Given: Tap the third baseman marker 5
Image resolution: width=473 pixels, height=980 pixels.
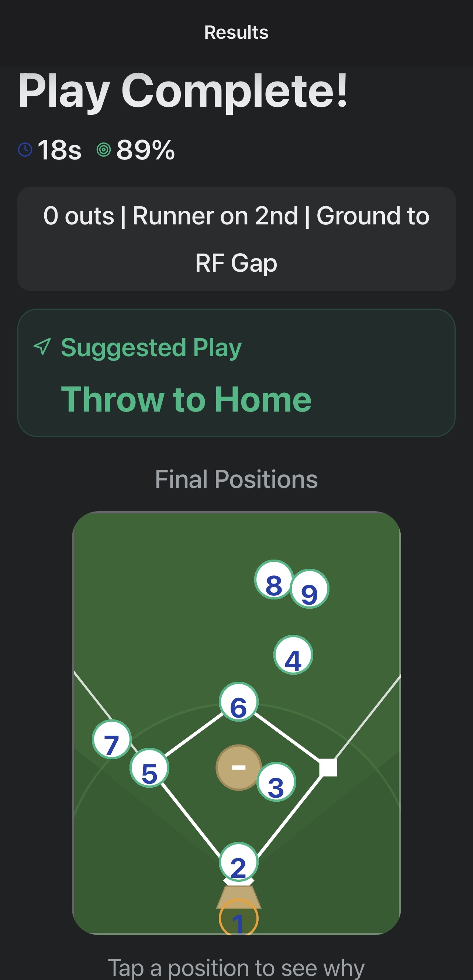Looking at the screenshot, I should tap(149, 768).
